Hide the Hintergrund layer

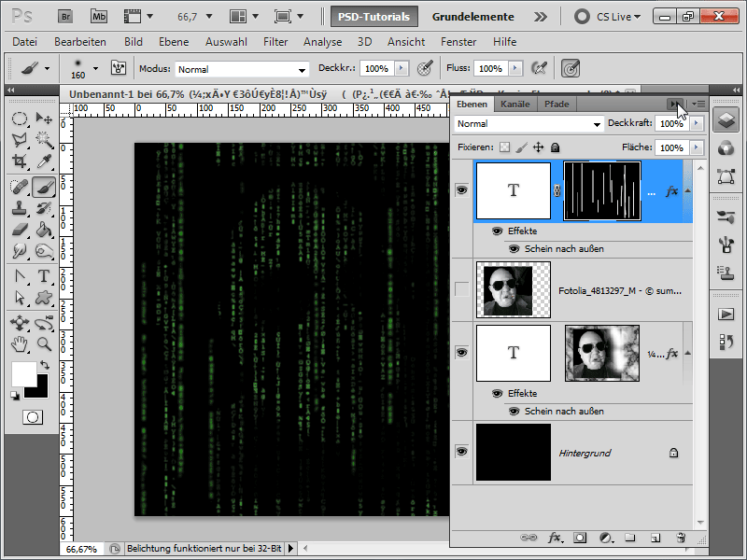pos(461,452)
